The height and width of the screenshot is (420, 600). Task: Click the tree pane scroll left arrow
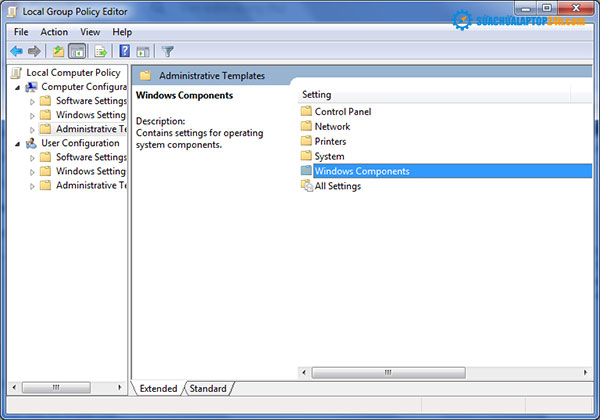click(x=14, y=387)
